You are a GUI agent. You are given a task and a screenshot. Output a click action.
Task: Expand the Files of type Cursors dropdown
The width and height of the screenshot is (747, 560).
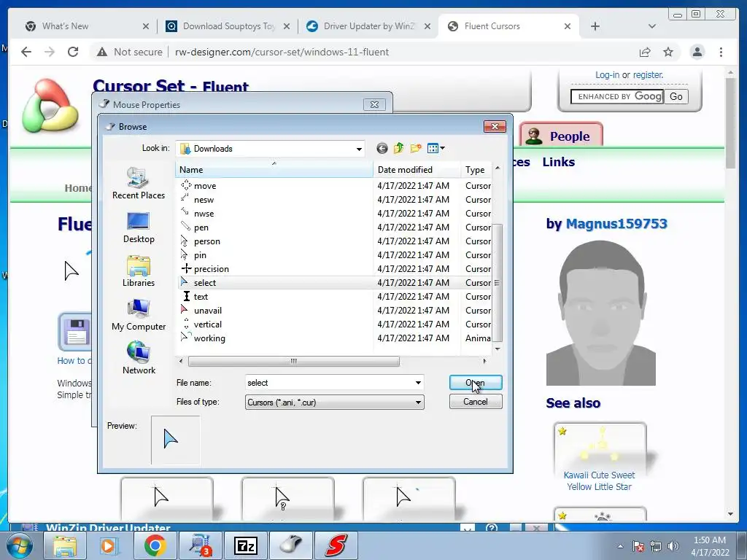click(x=418, y=402)
